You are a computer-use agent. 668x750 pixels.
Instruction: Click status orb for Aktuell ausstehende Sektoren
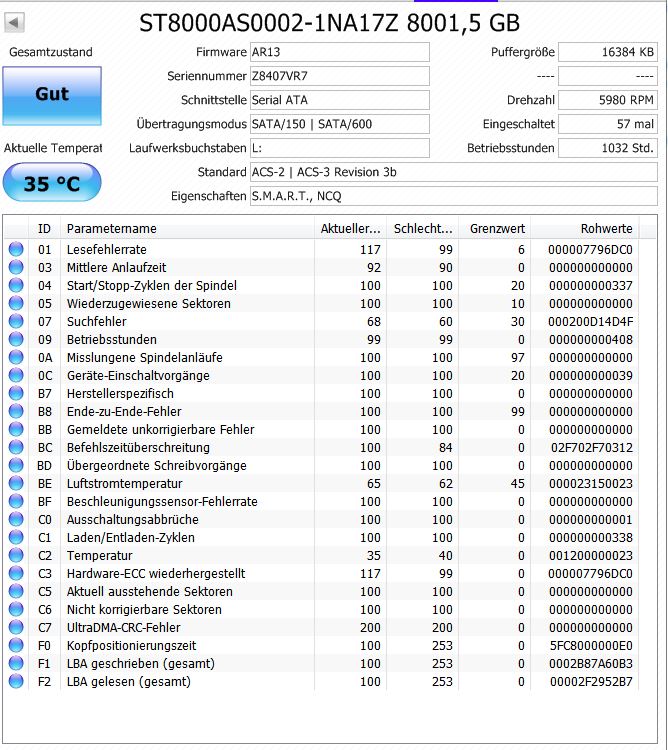click(x=16, y=592)
